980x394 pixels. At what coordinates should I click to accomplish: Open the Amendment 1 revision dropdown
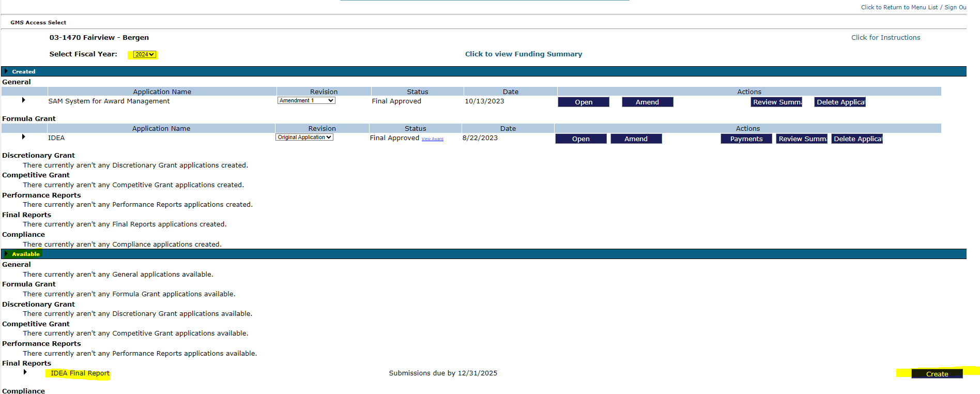307,100
